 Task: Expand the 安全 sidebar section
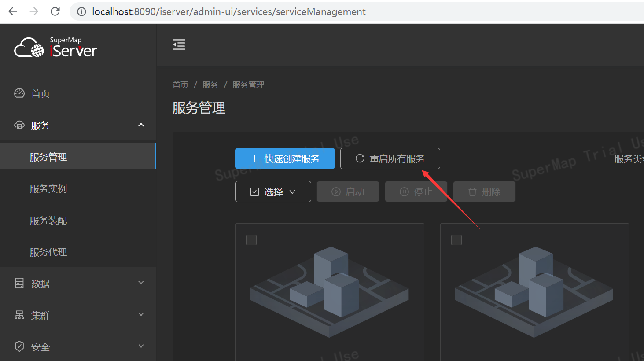pos(141,346)
